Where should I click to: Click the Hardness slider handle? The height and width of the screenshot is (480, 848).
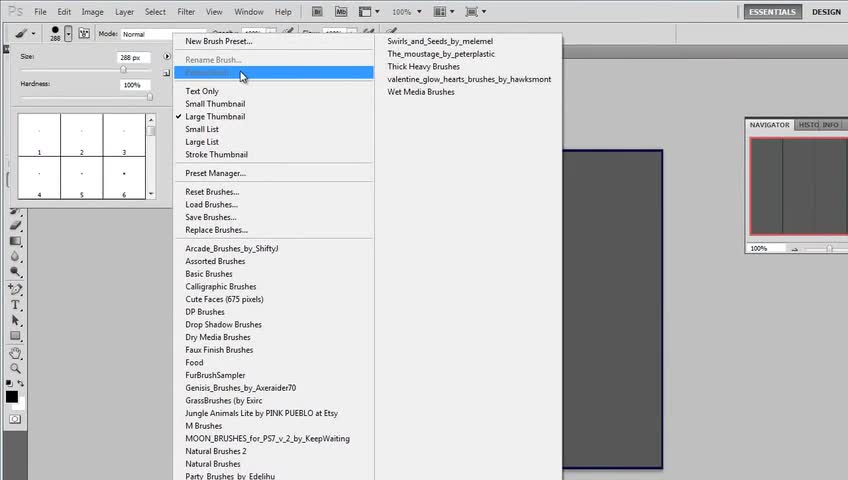150,97
